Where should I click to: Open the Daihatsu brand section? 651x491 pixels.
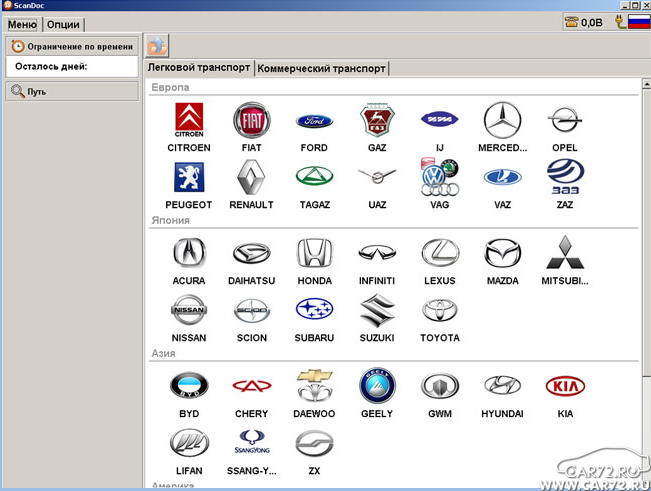tap(252, 253)
